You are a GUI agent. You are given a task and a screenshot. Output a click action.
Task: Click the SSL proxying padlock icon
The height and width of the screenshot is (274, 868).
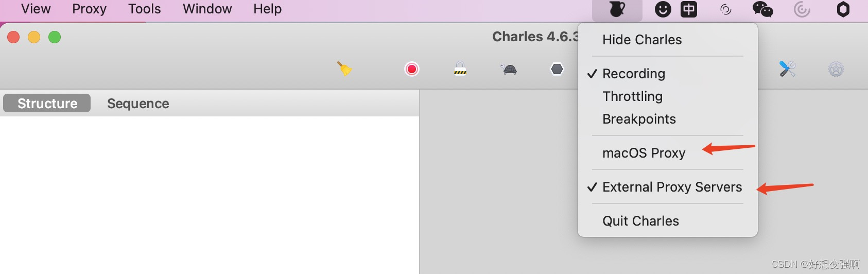click(x=460, y=68)
